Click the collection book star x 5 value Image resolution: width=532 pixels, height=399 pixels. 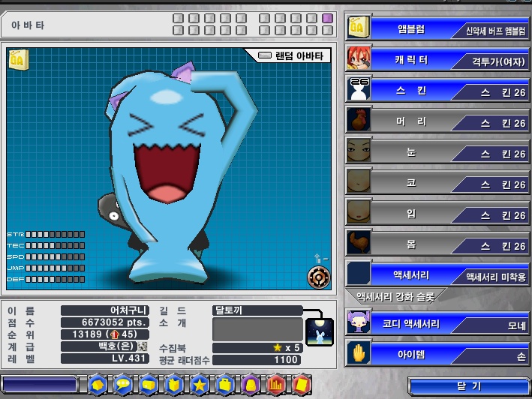click(x=257, y=348)
